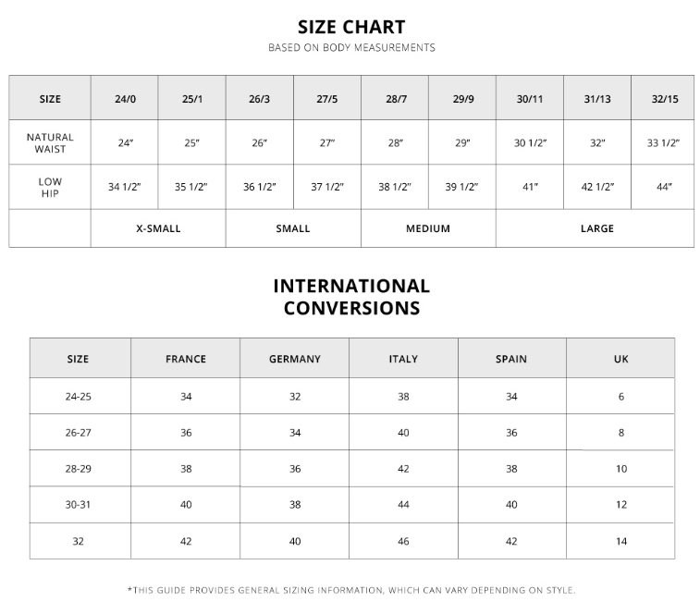Click the NATURAL WAIST row label
The height and width of the screenshot is (602, 700).
(50, 142)
